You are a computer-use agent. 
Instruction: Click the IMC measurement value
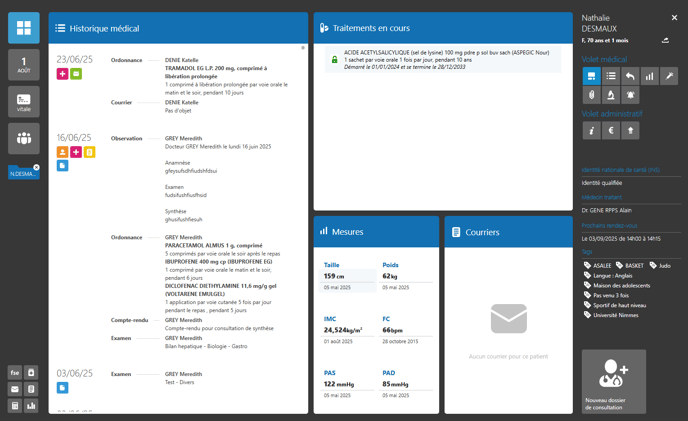click(343, 330)
